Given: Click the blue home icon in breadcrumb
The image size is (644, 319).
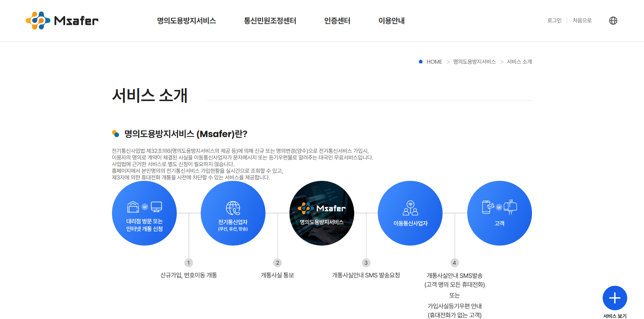Looking at the screenshot, I should pos(420,61).
